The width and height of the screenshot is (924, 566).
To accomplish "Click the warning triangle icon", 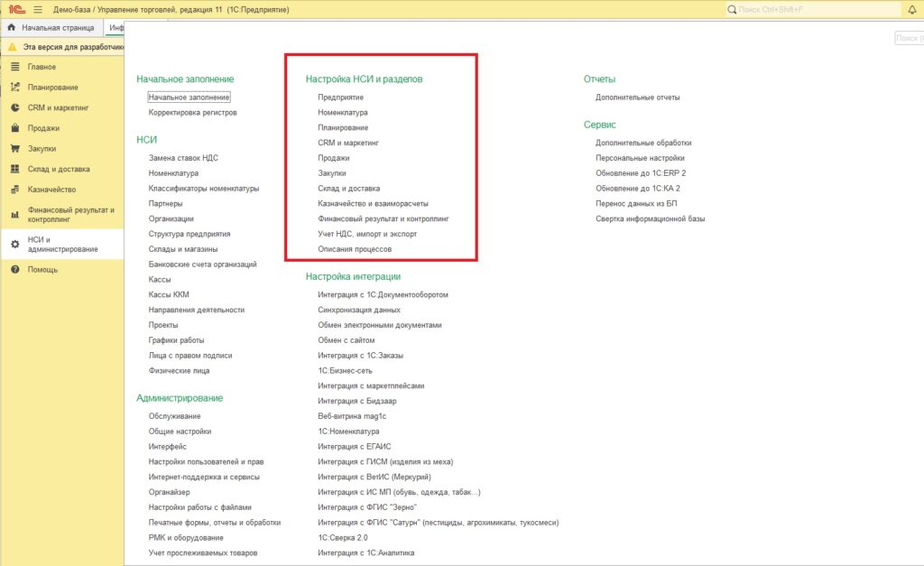I will point(12,47).
